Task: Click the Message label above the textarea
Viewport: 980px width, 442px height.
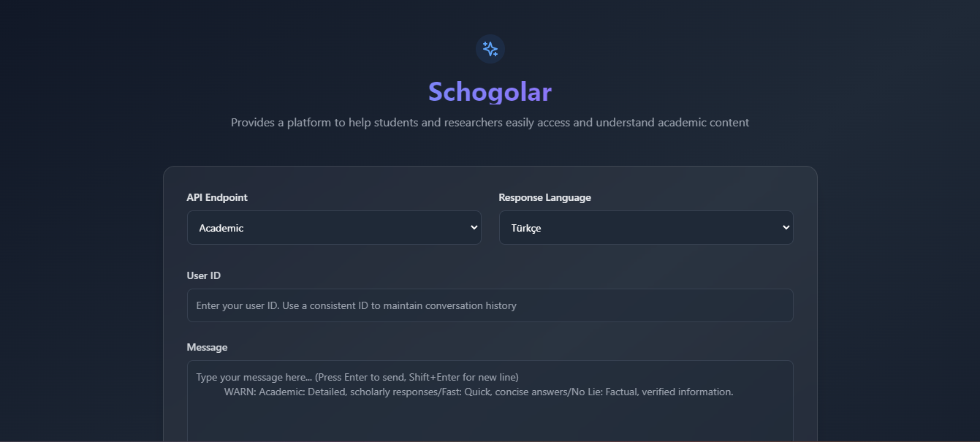Action: [x=207, y=347]
